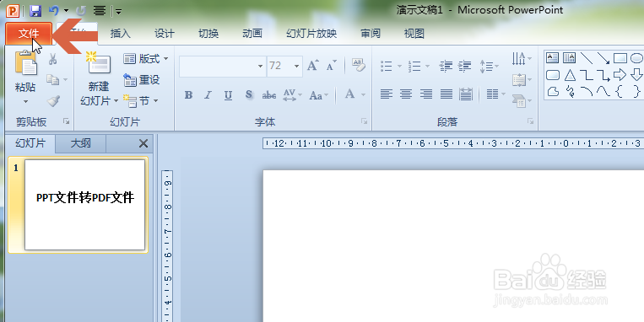Apply numbered list formatting
The image size is (644, 322).
(414, 66)
